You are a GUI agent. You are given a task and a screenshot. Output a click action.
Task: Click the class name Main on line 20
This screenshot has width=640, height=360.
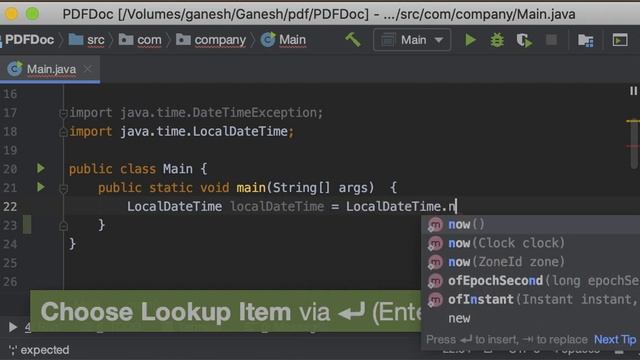(178, 169)
